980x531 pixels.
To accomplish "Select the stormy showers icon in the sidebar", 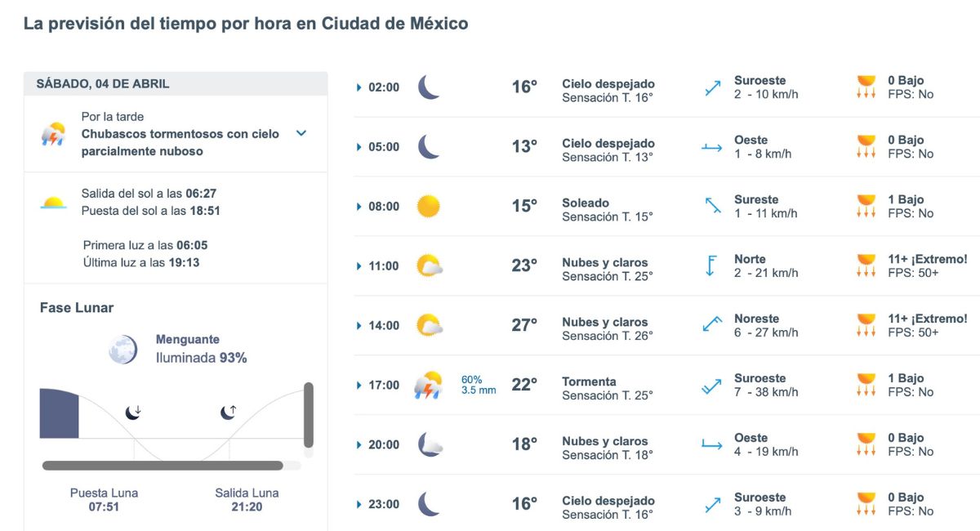I will tap(53, 135).
